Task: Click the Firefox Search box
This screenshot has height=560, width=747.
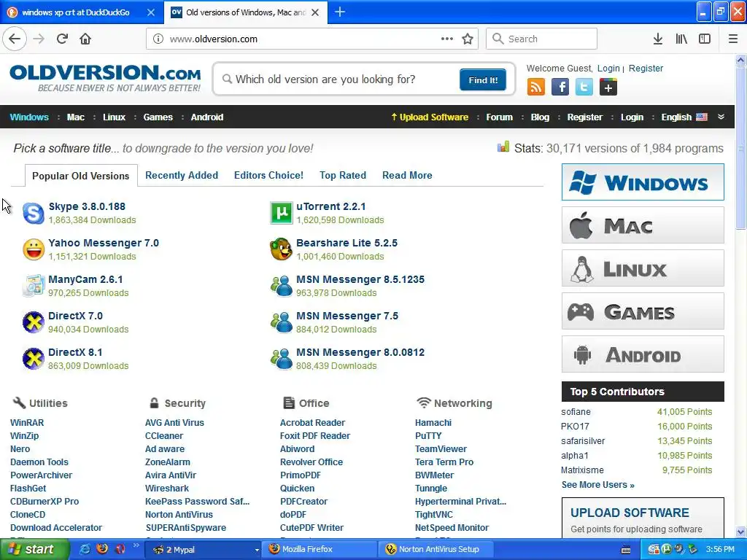Action: 542,39
